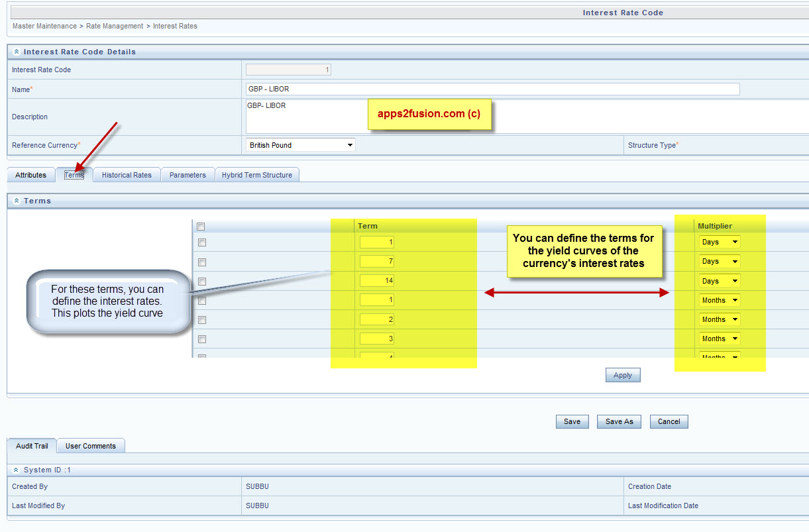Check the row with term 14 Days
Screen dimensions: 809x532
202,281
